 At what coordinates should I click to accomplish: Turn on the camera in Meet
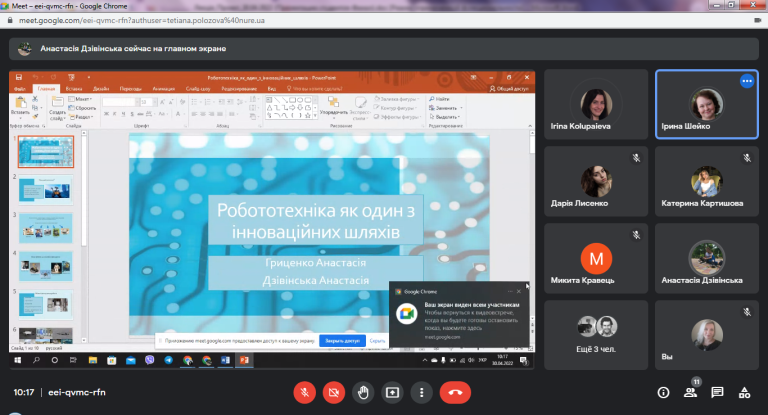point(334,392)
